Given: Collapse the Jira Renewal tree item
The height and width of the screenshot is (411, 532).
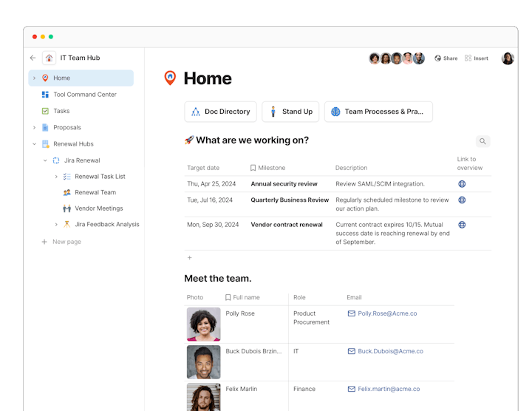Looking at the screenshot, I should click(x=44, y=160).
